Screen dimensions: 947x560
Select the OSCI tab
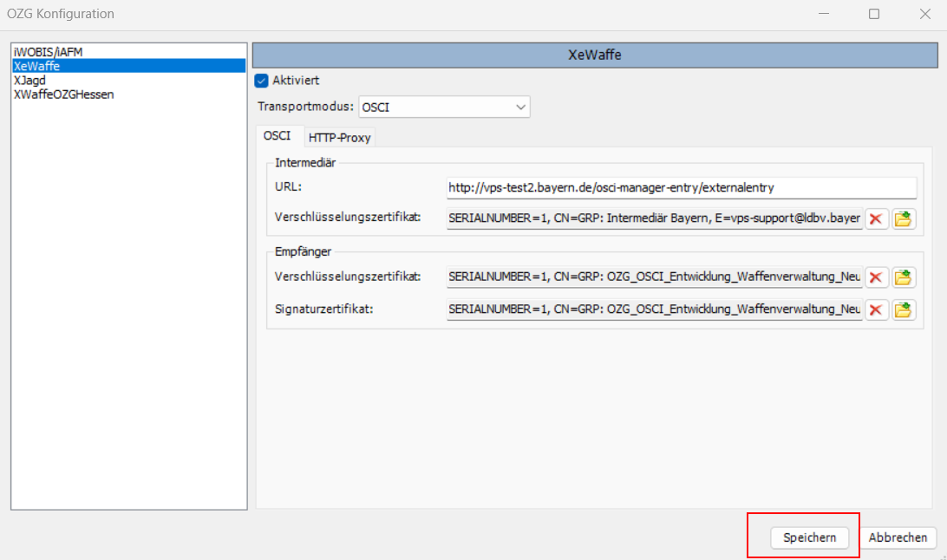[277, 137]
